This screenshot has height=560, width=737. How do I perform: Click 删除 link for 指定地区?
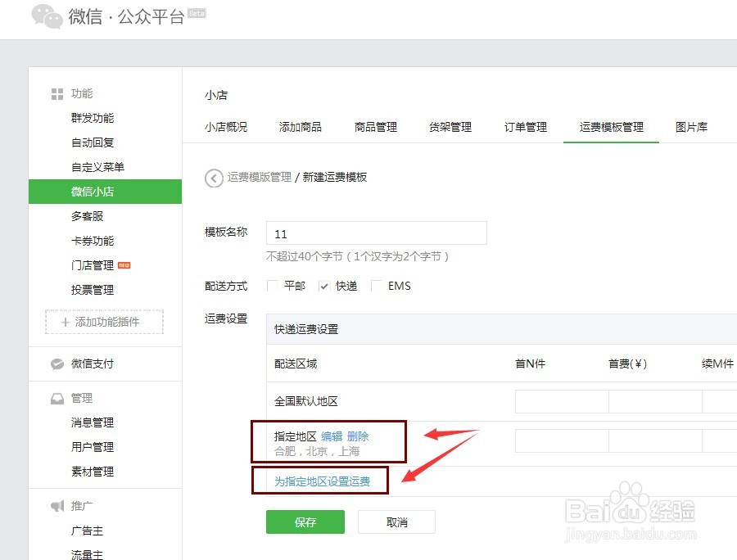tap(358, 436)
